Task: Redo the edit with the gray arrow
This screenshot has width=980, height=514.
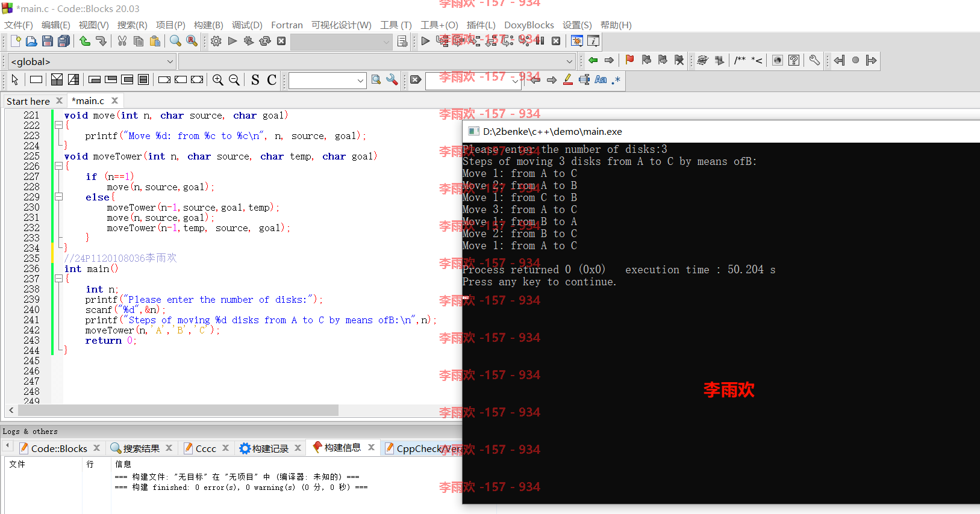Action: tap(101, 41)
